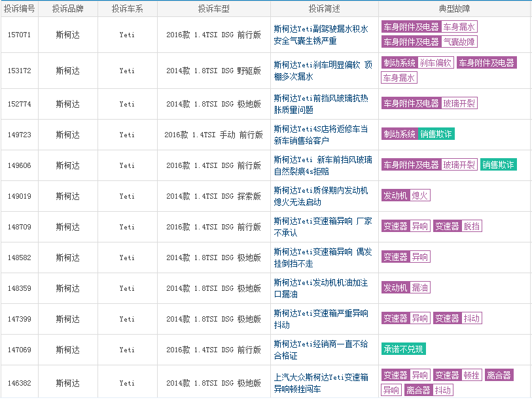The height and width of the screenshot is (400, 532).
Task: Select complaint number 153172
Action: [x=20, y=71]
